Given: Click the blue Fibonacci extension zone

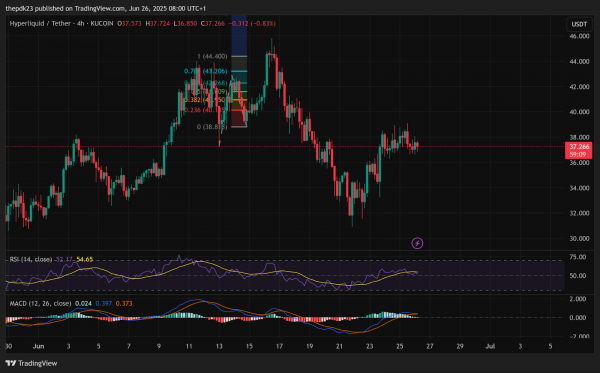Looking at the screenshot, I should tap(239, 35).
